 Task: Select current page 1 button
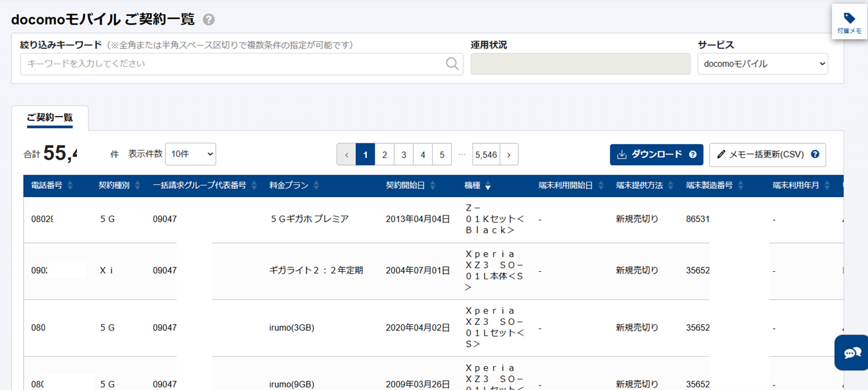pos(365,155)
